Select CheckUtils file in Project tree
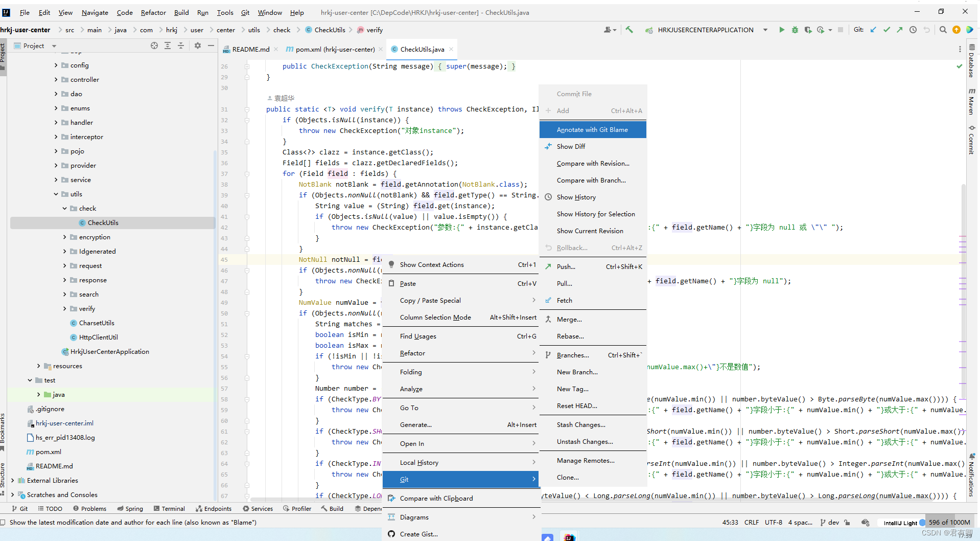Viewport: 980px width, 541px height. tap(103, 223)
